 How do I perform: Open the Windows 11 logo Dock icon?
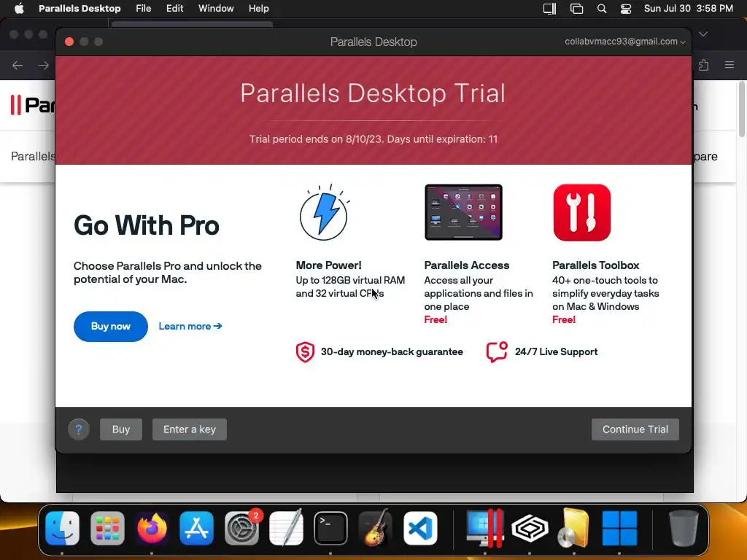click(619, 528)
